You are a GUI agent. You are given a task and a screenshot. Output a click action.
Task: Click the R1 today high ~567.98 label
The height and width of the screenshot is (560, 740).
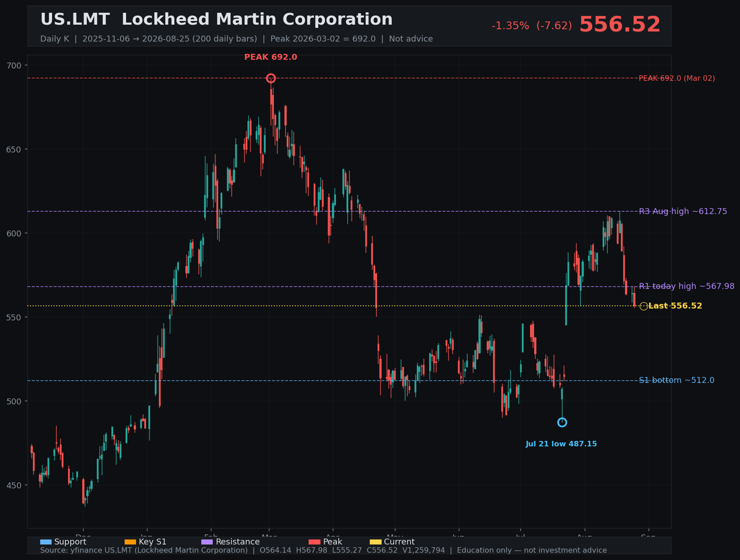click(x=687, y=286)
